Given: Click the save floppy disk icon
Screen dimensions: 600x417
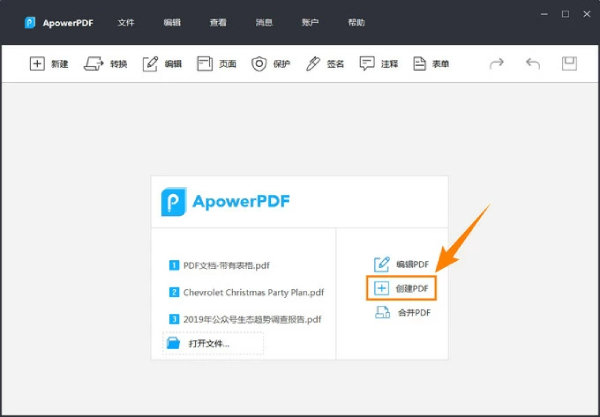Looking at the screenshot, I should click(569, 64).
